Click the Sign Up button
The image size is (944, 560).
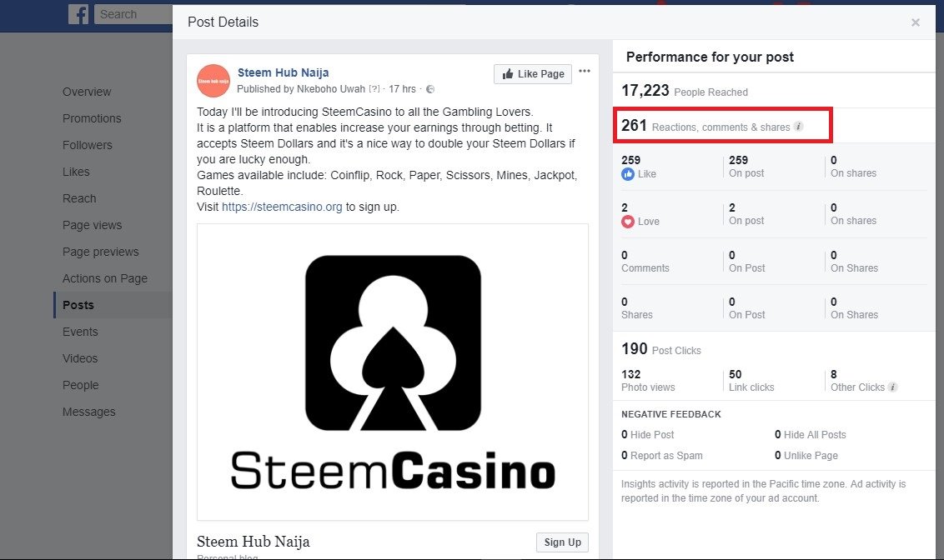coord(562,542)
